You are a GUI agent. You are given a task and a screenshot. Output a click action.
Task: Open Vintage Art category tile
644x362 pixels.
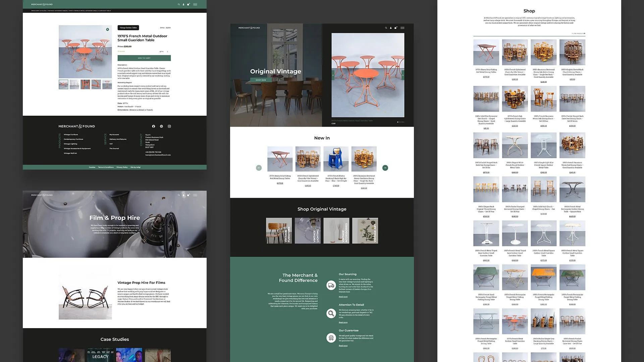(x=365, y=231)
